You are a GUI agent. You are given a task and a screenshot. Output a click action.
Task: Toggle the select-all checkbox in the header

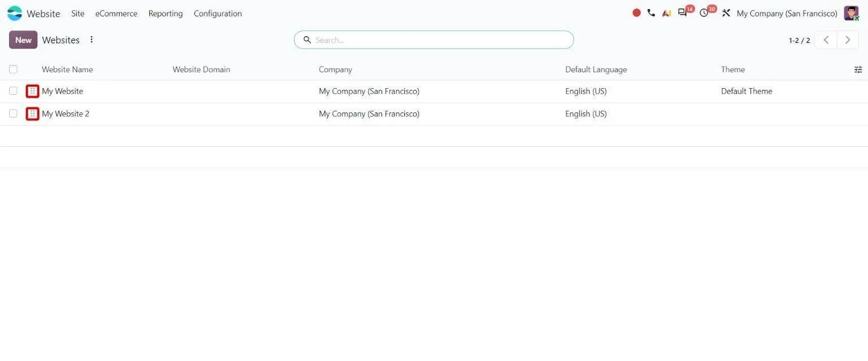click(x=13, y=69)
